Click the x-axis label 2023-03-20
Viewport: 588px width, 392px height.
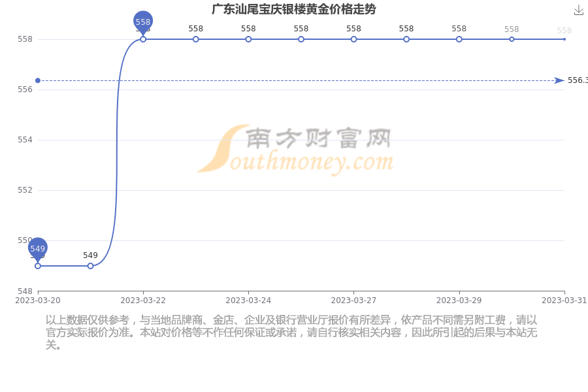click(x=37, y=301)
